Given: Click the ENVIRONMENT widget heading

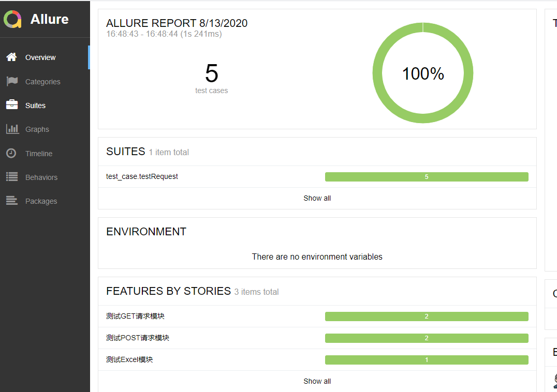Looking at the screenshot, I should (146, 232).
